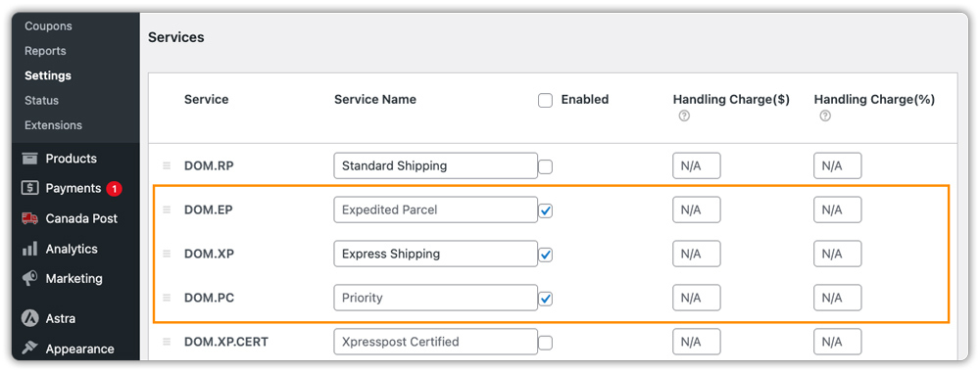This screenshot has width=980, height=372.
Task: Uncheck the DOM.EP Expedited Parcel checkbox
Action: pos(545,211)
